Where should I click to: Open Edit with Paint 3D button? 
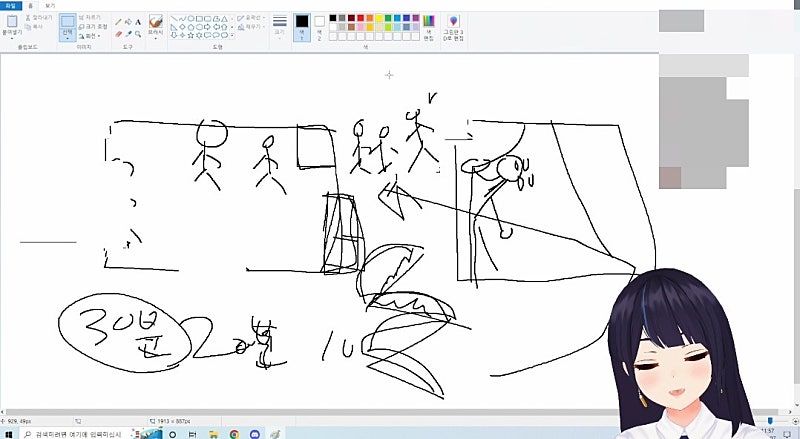tap(453, 28)
